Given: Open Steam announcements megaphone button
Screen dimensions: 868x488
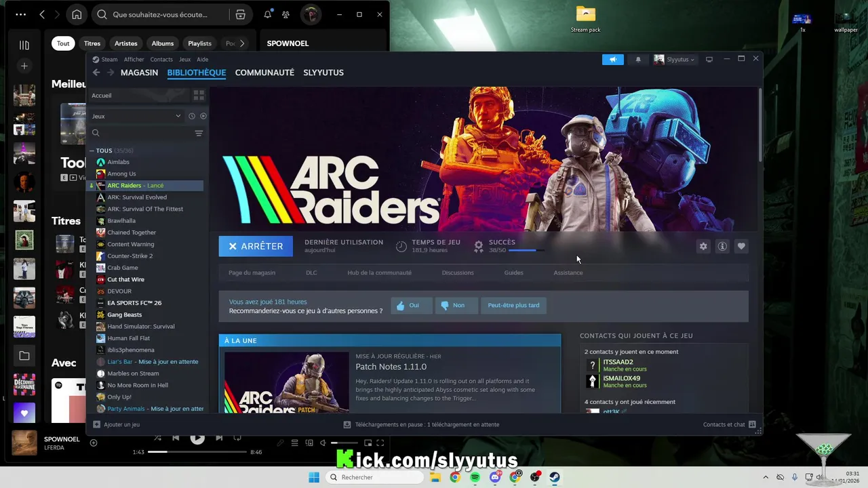Looking at the screenshot, I should point(612,60).
